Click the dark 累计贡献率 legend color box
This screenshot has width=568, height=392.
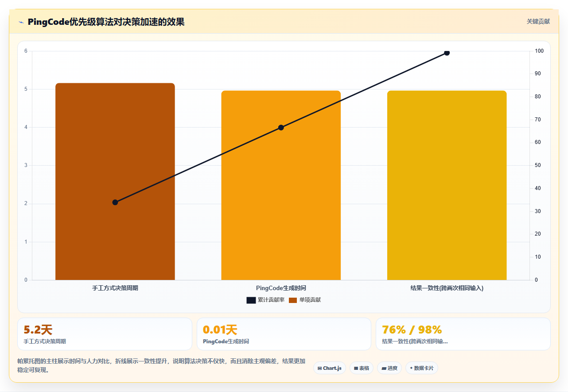point(251,300)
